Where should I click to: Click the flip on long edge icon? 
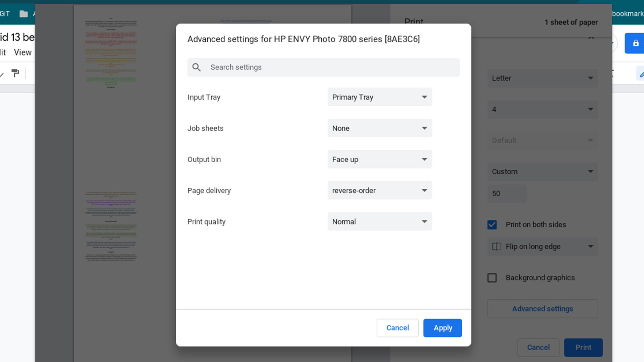click(x=496, y=247)
